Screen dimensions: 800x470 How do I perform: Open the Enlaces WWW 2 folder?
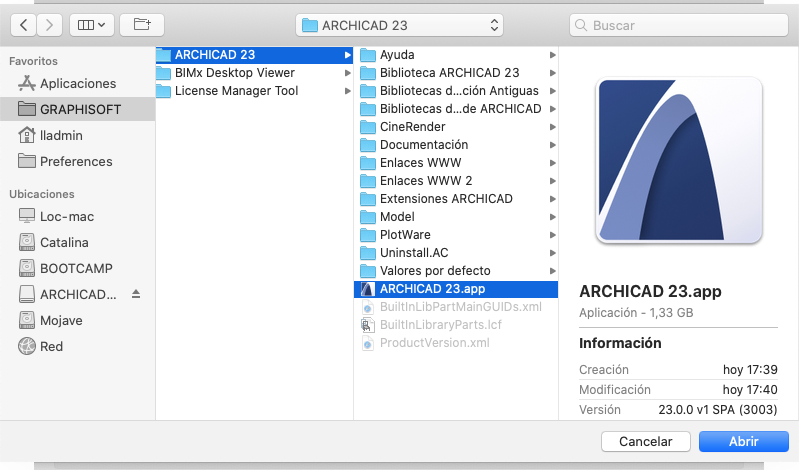456,181
